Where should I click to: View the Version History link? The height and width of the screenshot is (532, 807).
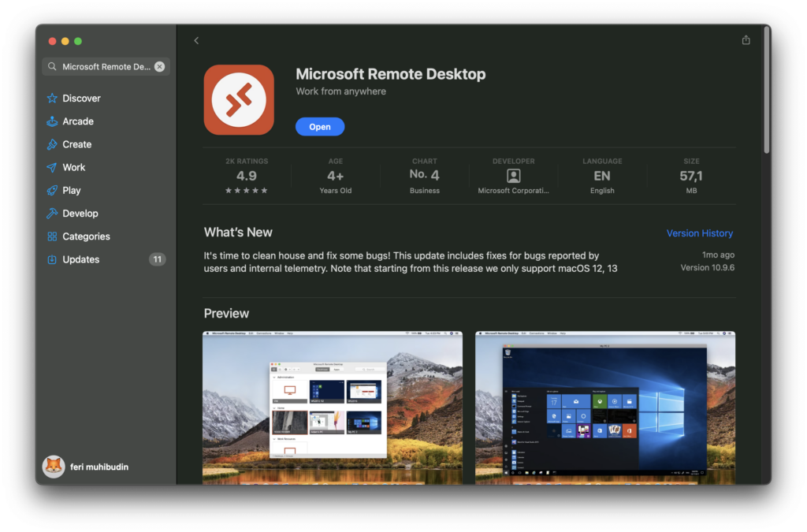coord(700,233)
